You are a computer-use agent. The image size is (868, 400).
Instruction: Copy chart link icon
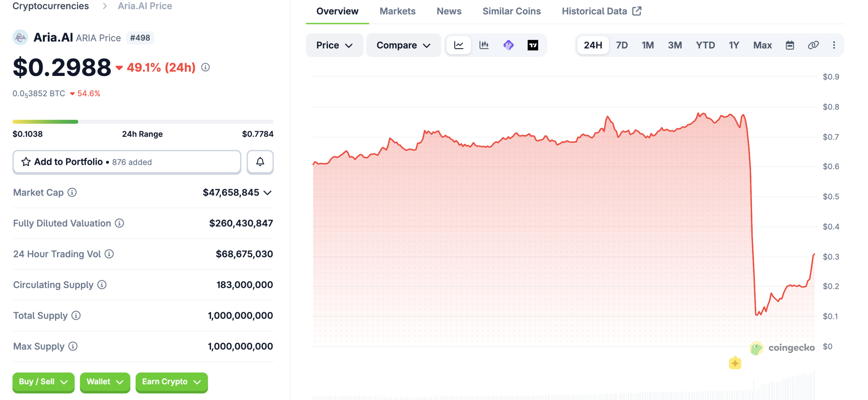click(813, 45)
